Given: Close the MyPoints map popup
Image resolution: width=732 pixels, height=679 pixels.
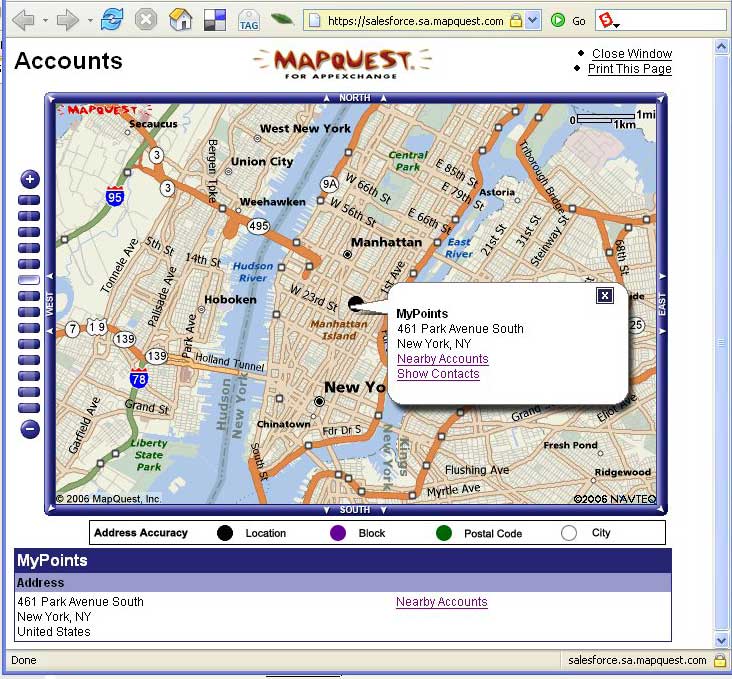Looking at the screenshot, I should click(605, 295).
